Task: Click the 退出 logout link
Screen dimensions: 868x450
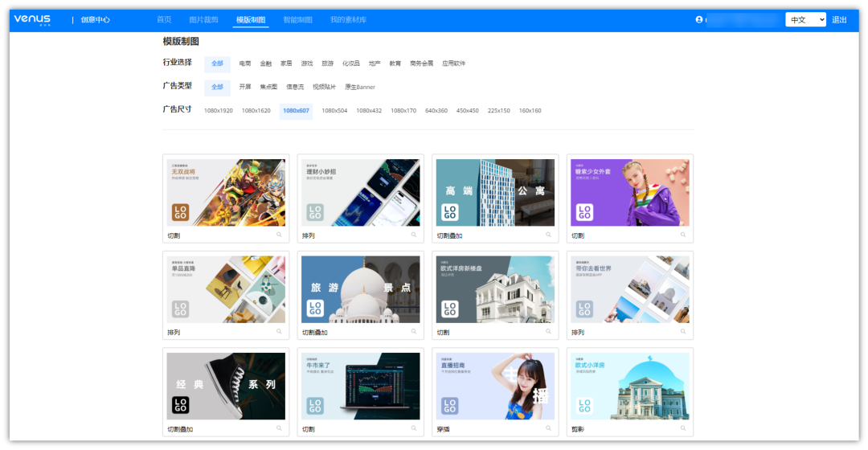Action: pyautogui.click(x=839, y=20)
